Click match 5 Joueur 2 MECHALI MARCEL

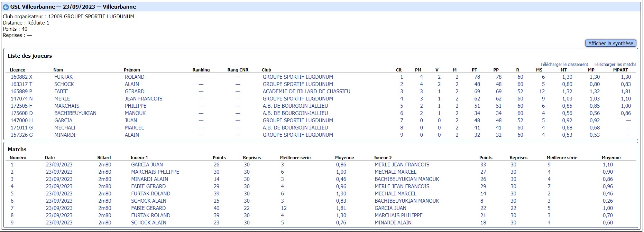(395, 194)
